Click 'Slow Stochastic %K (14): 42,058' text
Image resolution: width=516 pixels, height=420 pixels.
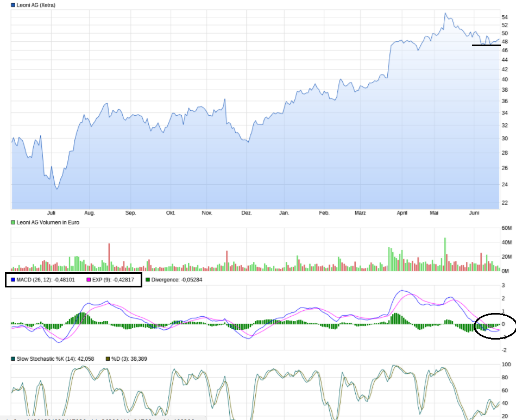tap(55, 359)
